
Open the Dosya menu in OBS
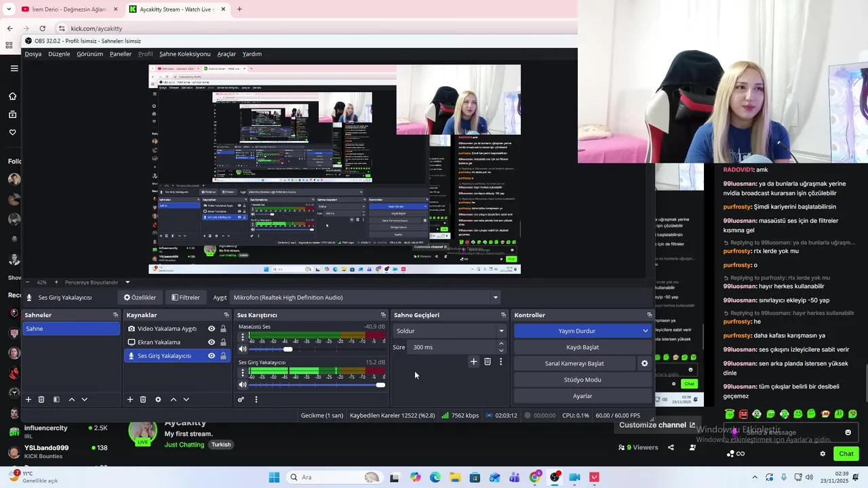33,54
